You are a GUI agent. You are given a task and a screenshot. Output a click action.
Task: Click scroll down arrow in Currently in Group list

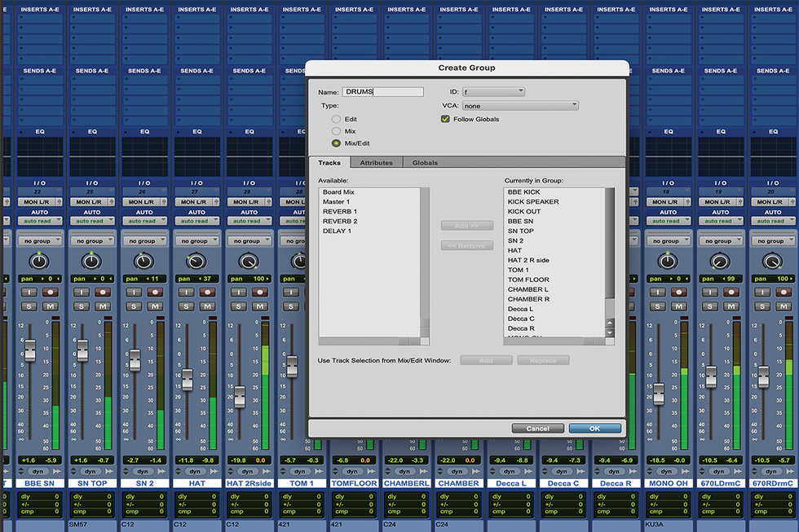click(x=610, y=333)
